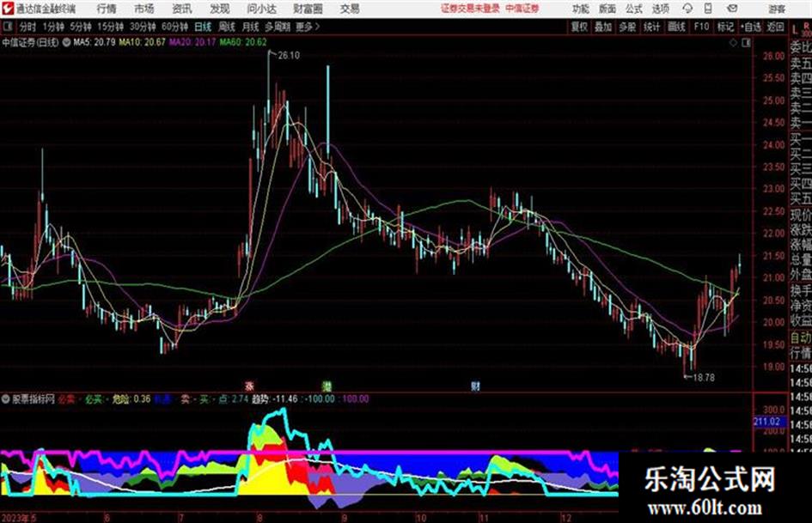812x523 pixels.
Task: Expand the 更多 periods dropdown
Action: pos(308,27)
